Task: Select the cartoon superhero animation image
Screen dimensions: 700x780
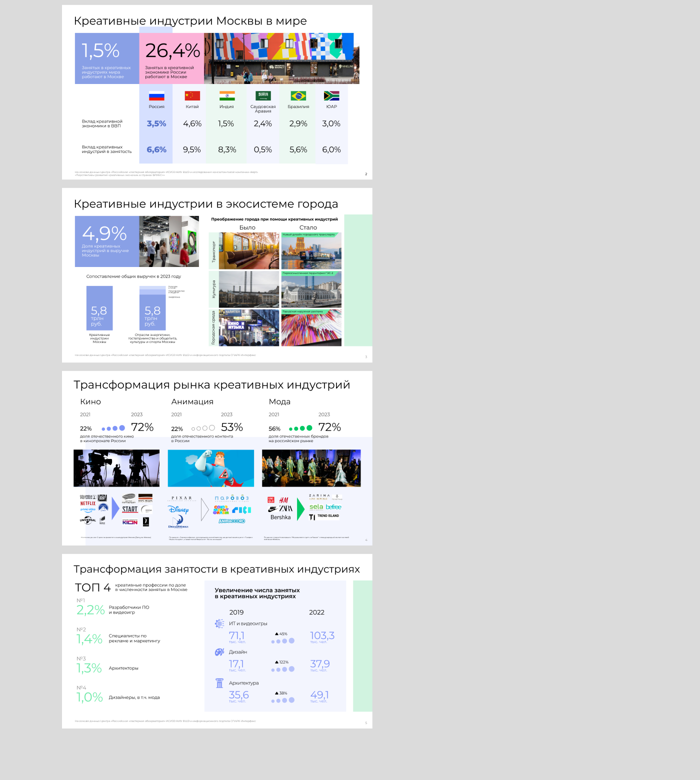Action: [211, 468]
